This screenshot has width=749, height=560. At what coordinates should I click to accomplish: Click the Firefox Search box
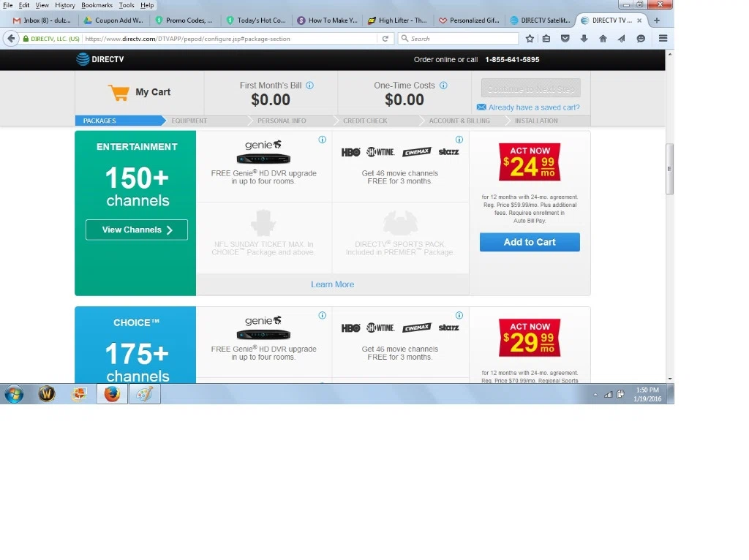pyautogui.click(x=459, y=39)
